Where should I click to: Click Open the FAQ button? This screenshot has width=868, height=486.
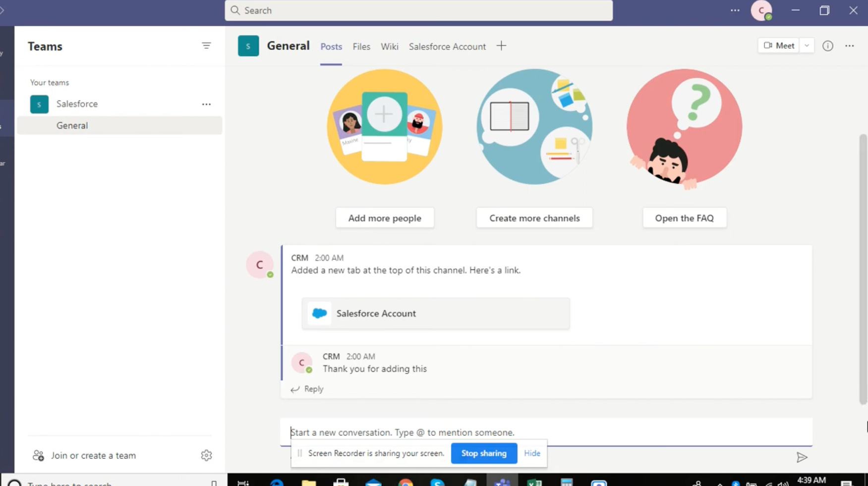click(685, 218)
